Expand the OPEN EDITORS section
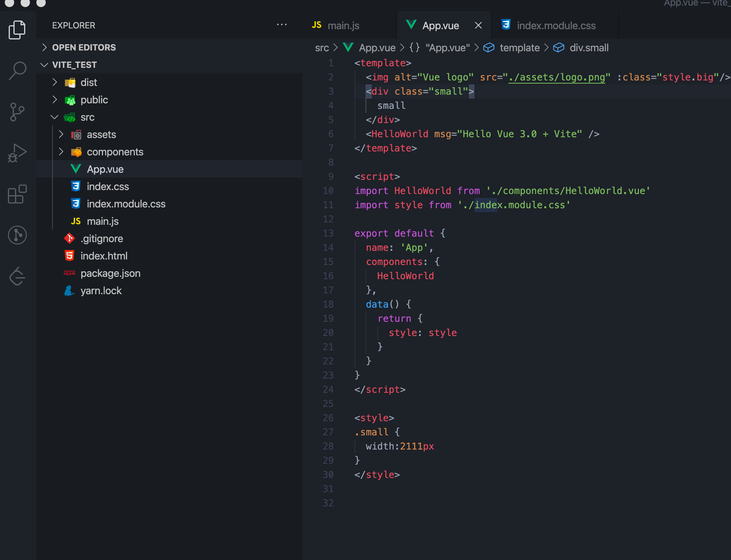 84,47
